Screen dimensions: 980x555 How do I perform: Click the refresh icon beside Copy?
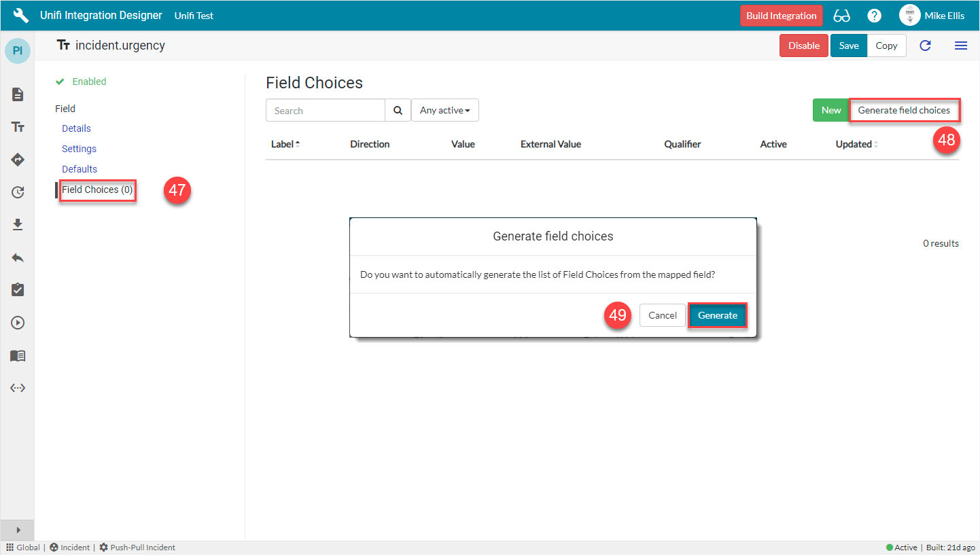[x=925, y=46]
